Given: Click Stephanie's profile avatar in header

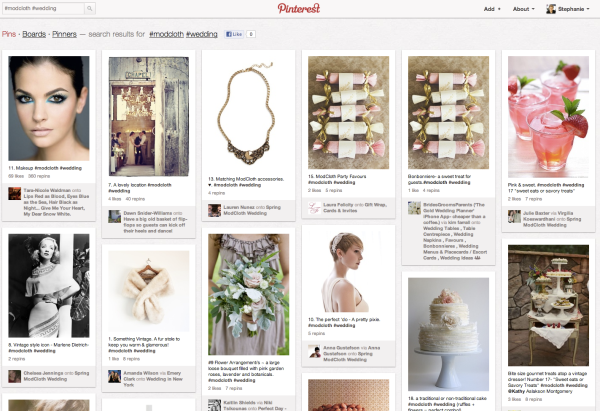Looking at the screenshot, I should [551, 8].
